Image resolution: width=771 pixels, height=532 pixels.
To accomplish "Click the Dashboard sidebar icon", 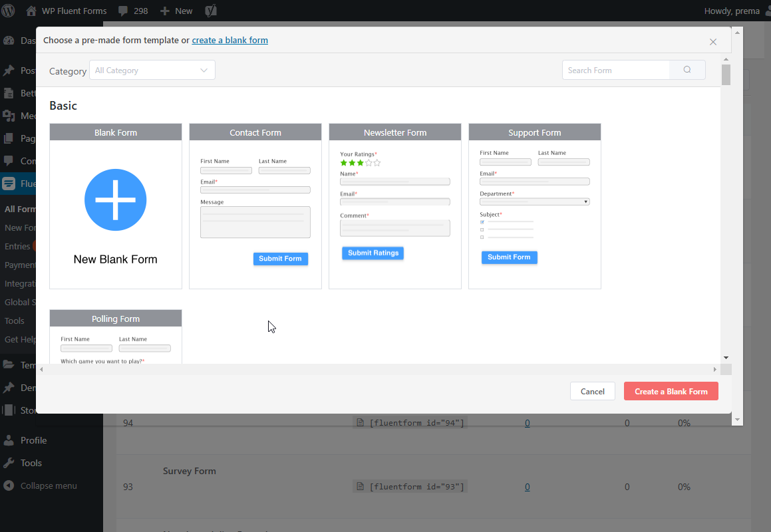I will click(9, 41).
